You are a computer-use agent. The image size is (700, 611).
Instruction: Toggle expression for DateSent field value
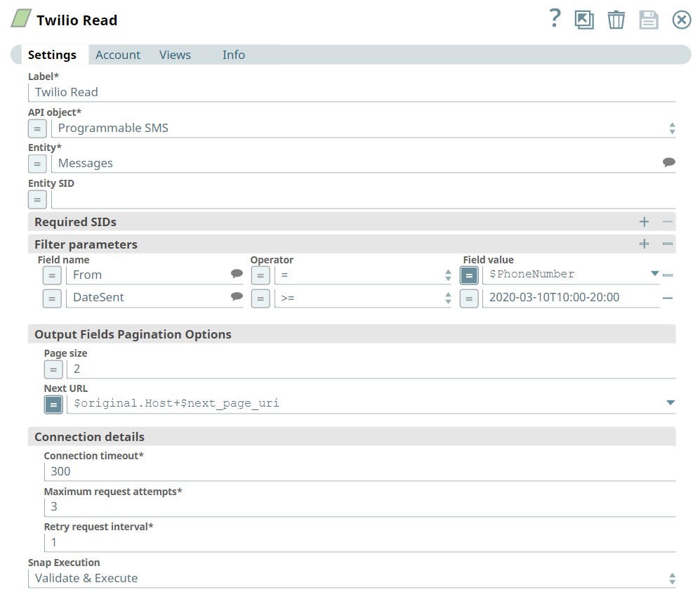point(469,298)
